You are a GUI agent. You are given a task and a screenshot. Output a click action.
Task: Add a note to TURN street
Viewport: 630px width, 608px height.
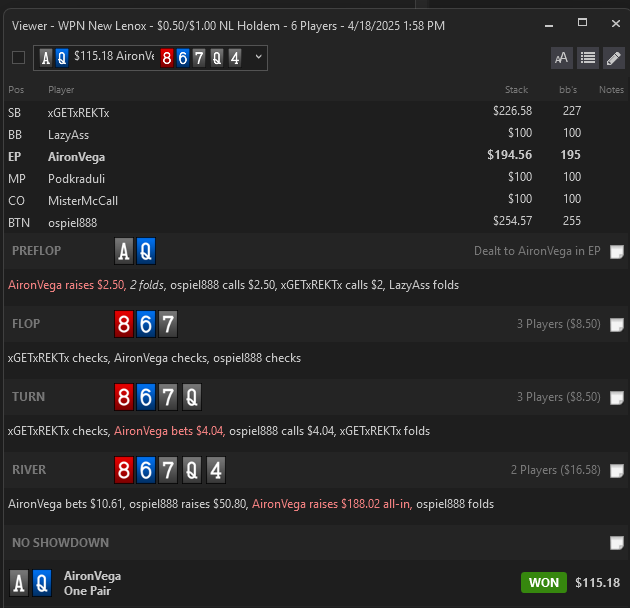click(617, 398)
